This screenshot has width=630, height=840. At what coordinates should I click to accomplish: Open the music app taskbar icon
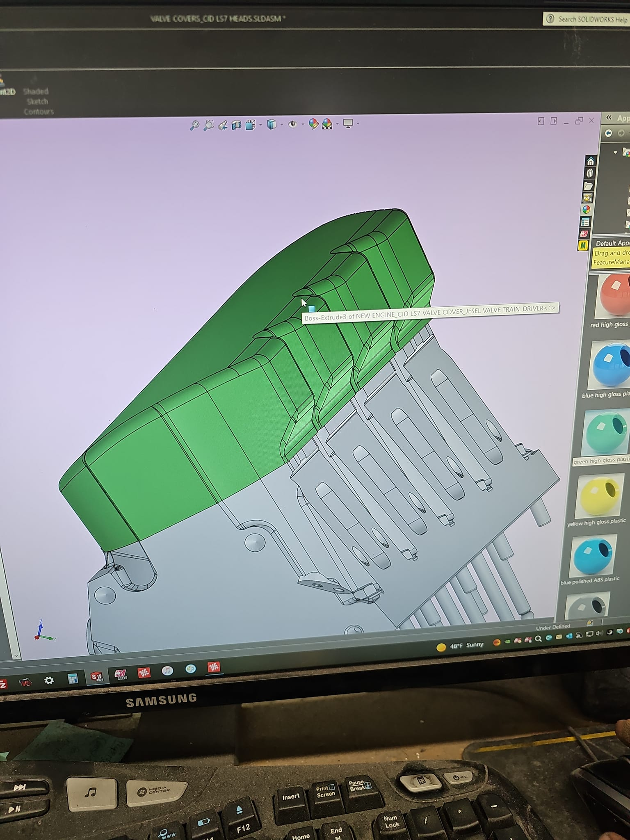tap(167, 671)
